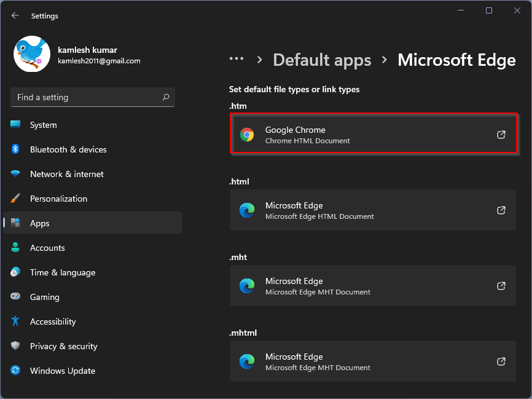532x399 pixels.
Task: Open the external link icon for .htm
Action: coord(501,135)
